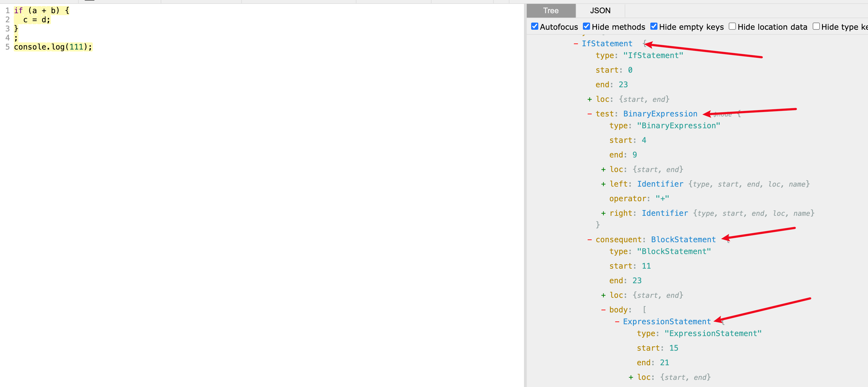Image resolution: width=868 pixels, height=387 pixels.
Task: Collapse the consequent BlockStatement minus toggle
Action: (x=589, y=240)
